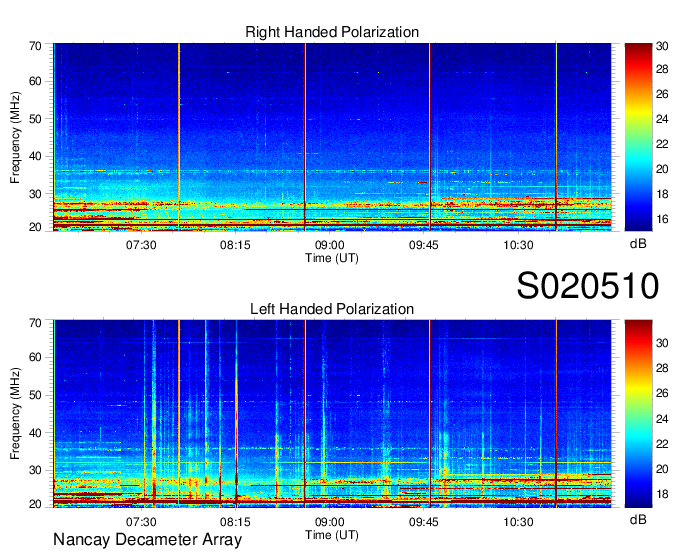This screenshot has width=680, height=552.
Task: Click 50 MHz tick of Right Handed plot
Action: (x=35, y=119)
